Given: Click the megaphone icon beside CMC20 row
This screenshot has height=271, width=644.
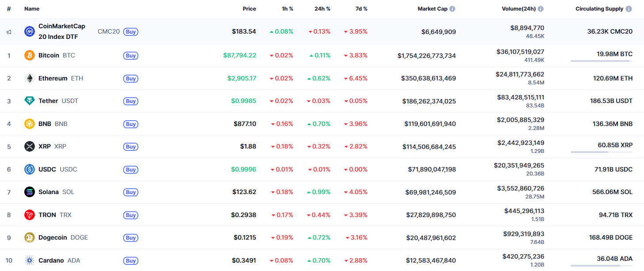Looking at the screenshot, I should (x=8, y=31).
